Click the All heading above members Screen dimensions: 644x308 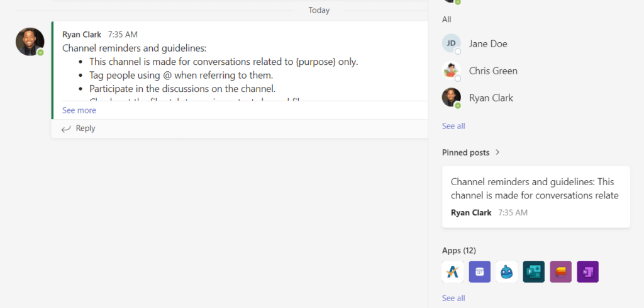(x=447, y=20)
